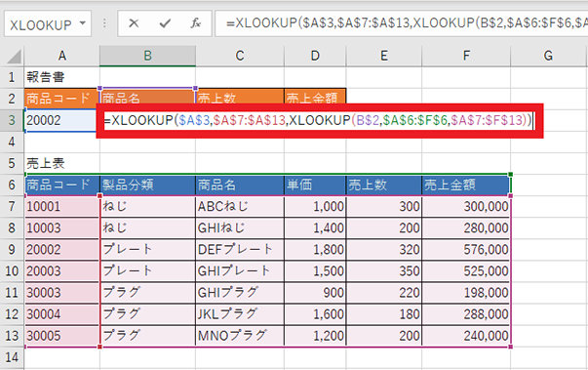Click blue header 売上金額 in row 6
This screenshot has height=370, width=588.
(466, 185)
